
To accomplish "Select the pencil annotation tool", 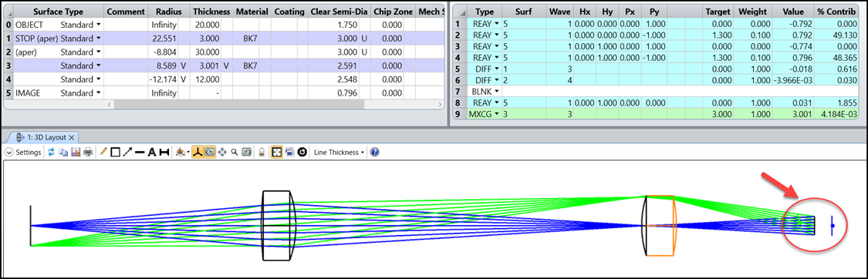I will click(103, 152).
